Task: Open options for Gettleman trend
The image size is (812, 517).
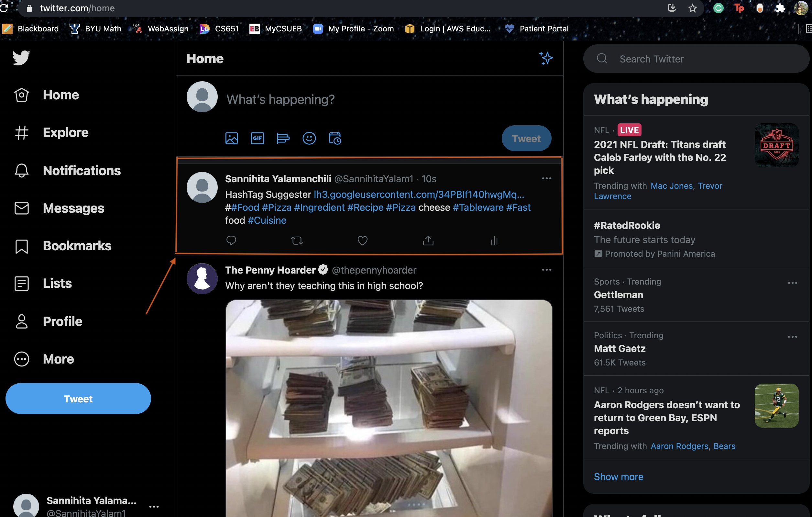Action: (x=792, y=283)
